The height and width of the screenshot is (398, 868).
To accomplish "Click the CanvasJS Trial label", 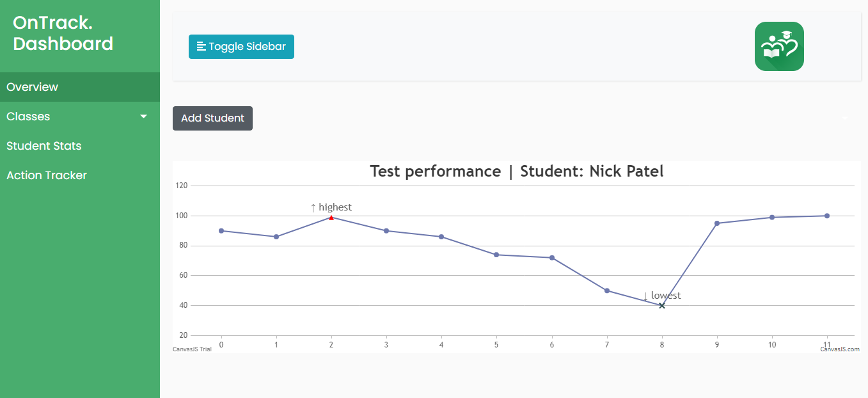I will tap(192, 349).
